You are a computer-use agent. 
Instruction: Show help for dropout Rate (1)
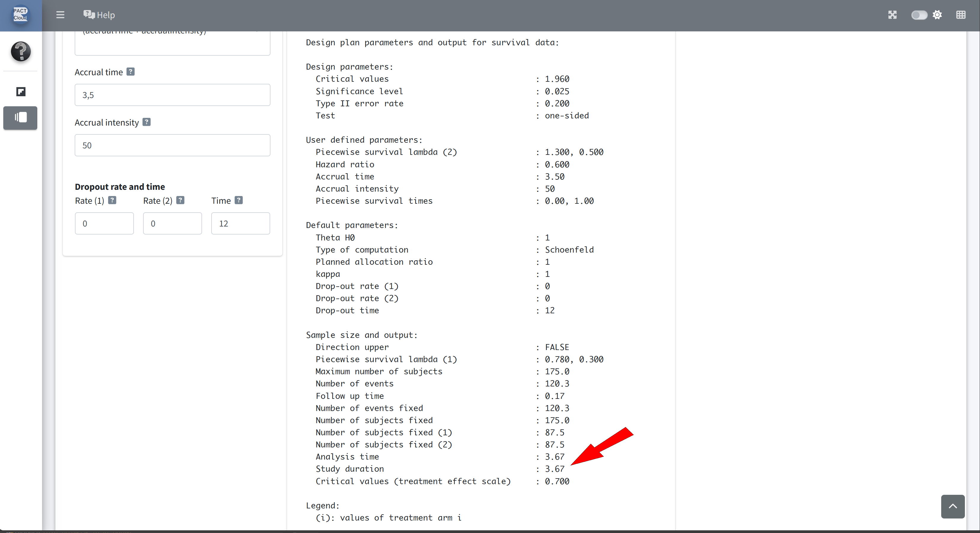(112, 200)
